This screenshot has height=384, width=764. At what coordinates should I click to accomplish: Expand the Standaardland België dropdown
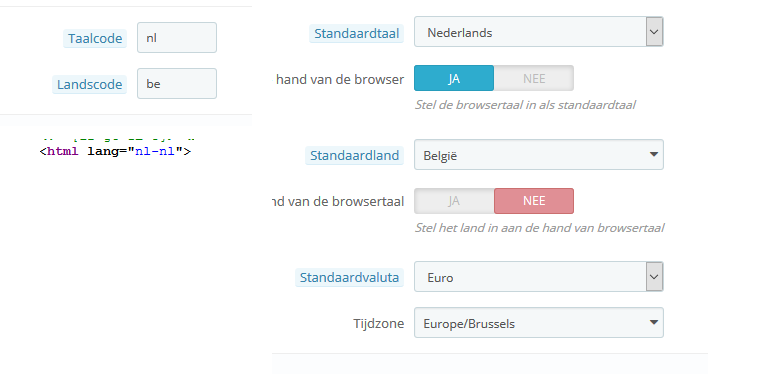[538, 154]
